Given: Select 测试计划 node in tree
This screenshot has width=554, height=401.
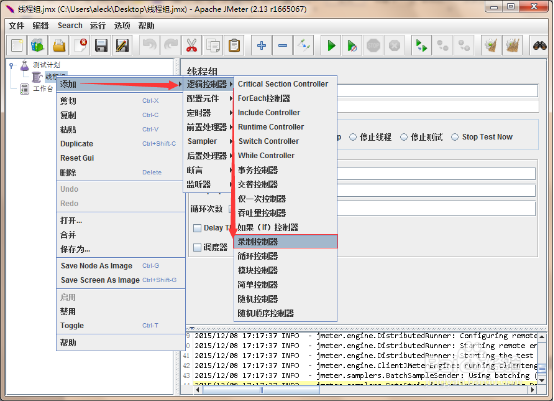Looking at the screenshot, I should click(46, 65).
